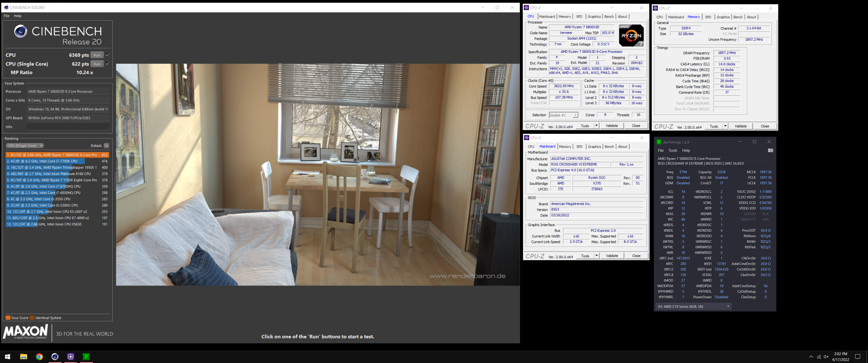
Task: Open ZenTimings File menu
Action: point(661,150)
